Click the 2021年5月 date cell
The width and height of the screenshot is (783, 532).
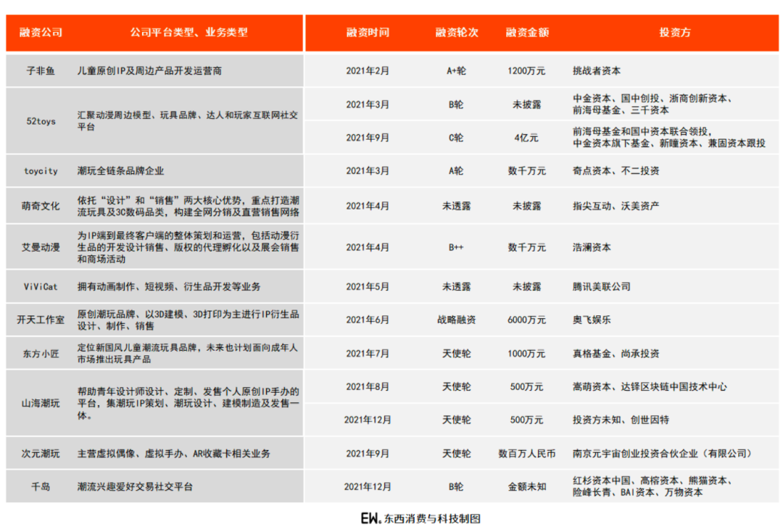pos(368,286)
